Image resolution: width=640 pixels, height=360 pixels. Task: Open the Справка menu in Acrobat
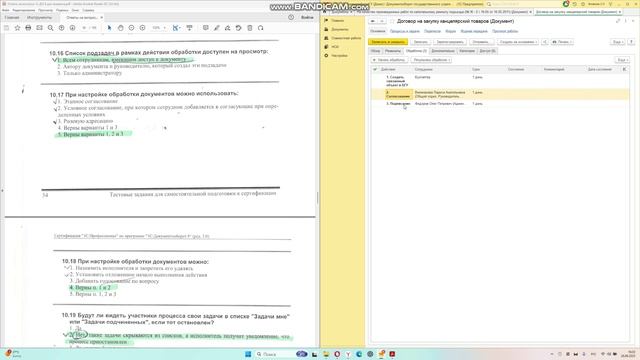point(88,10)
